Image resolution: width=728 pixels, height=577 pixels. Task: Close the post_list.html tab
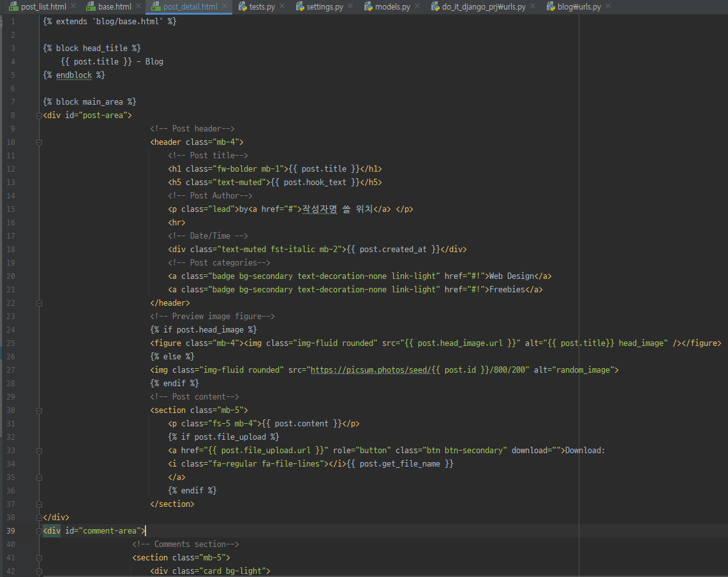click(x=73, y=6)
